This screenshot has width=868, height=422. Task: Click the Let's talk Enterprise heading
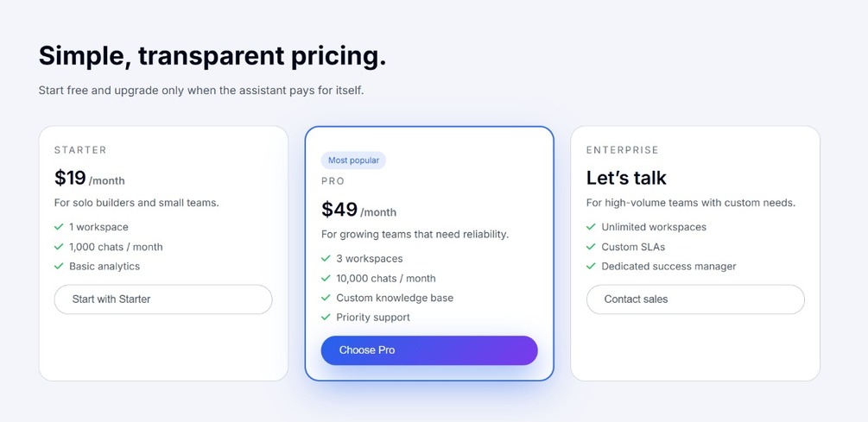pos(626,179)
